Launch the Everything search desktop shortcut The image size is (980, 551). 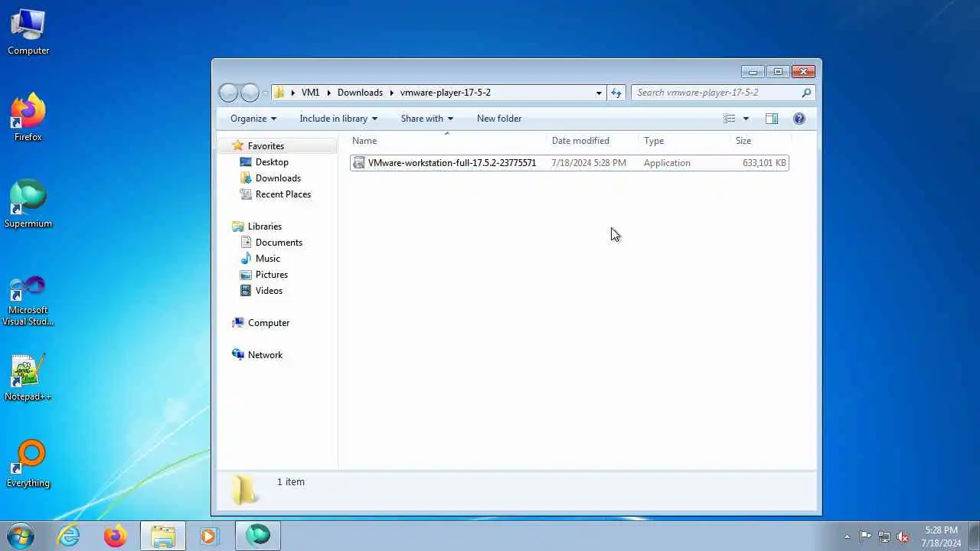pyautogui.click(x=28, y=465)
